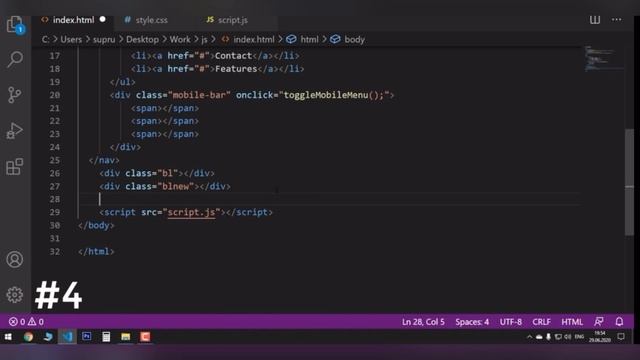
Task: Change CRLF end of line sequence
Action: pyautogui.click(x=541, y=322)
